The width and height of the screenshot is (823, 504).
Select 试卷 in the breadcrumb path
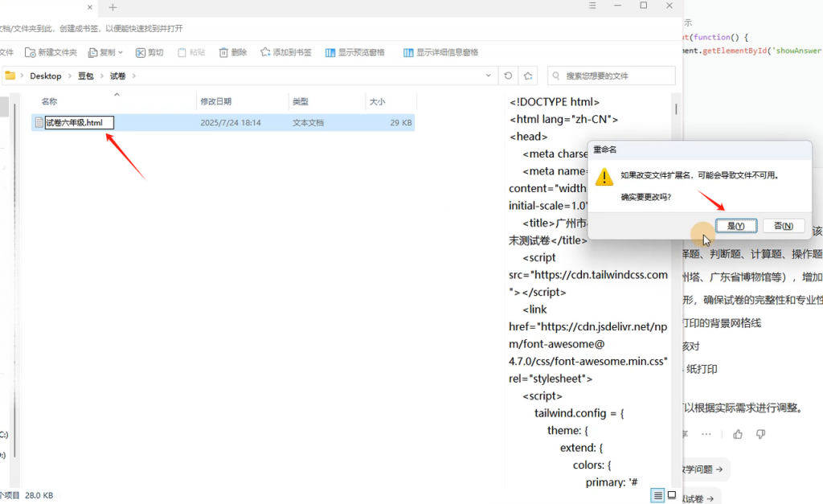pyautogui.click(x=117, y=76)
